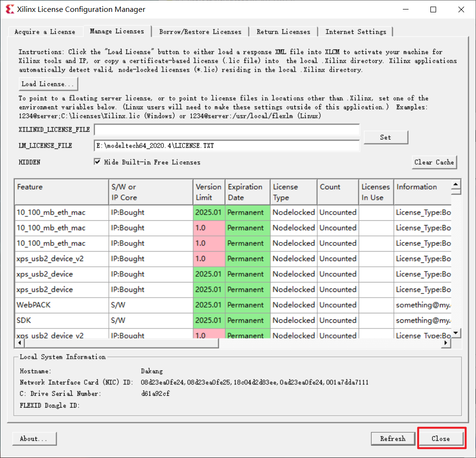Click the Refresh button
Image resolution: width=476 pixels, height=458 pixels.
click(x=393, y=439)
